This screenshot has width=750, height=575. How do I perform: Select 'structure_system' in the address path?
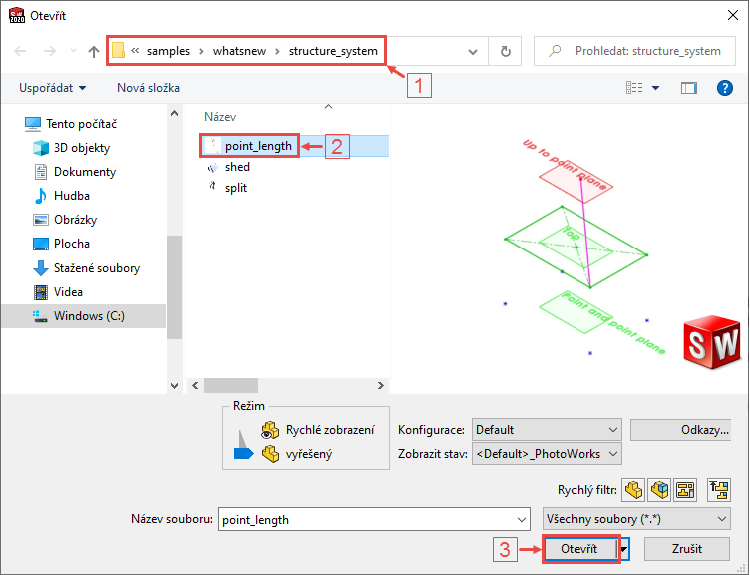[x=333, y=51]
